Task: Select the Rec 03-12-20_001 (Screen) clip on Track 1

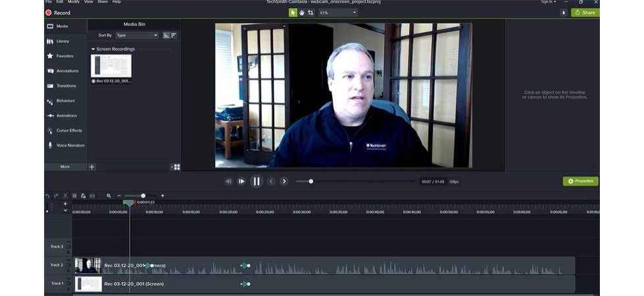Action: 324,284
